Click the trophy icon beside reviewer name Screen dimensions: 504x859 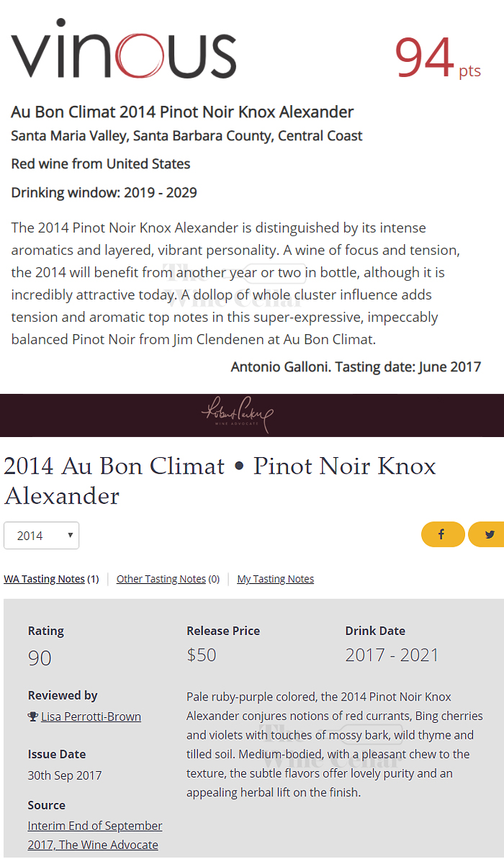pyautogui.click(x=33, y=716)
